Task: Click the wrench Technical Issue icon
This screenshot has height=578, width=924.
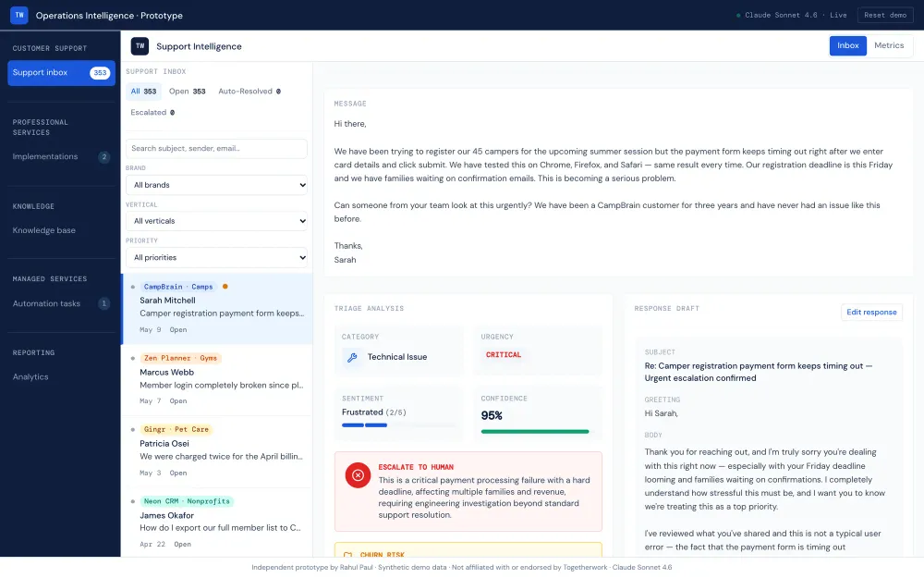Action: click(352, 357)
